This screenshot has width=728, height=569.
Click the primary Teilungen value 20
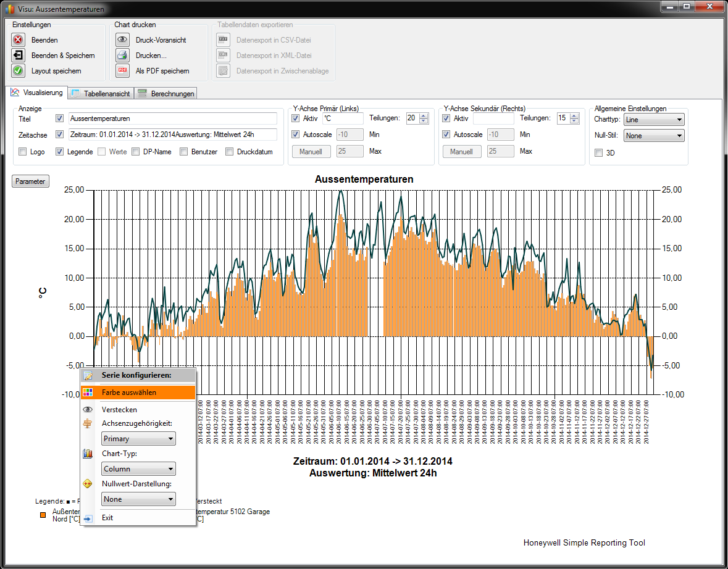(412, 118)
